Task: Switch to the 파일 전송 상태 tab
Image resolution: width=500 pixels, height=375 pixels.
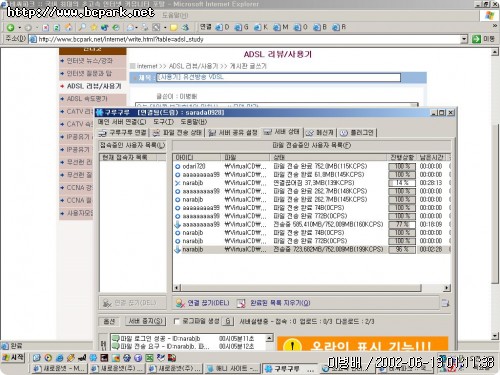Action: click(177, 133)
